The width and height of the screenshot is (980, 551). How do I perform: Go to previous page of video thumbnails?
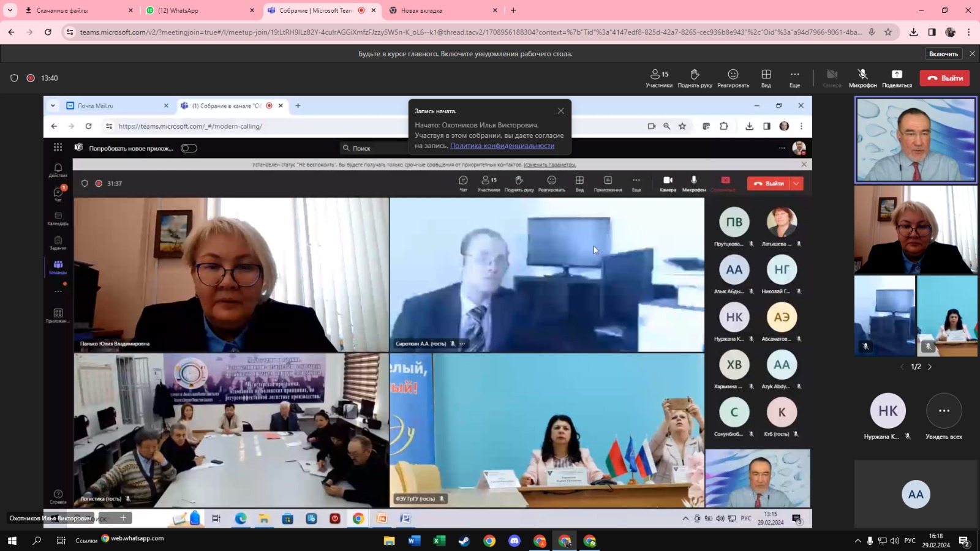coord(902,367)
